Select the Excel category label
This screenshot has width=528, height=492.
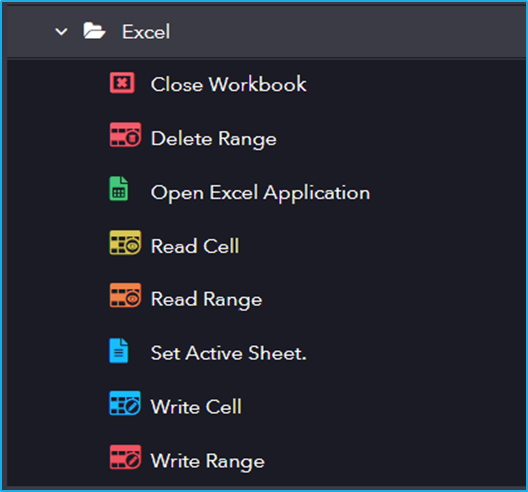pos(146,32)
